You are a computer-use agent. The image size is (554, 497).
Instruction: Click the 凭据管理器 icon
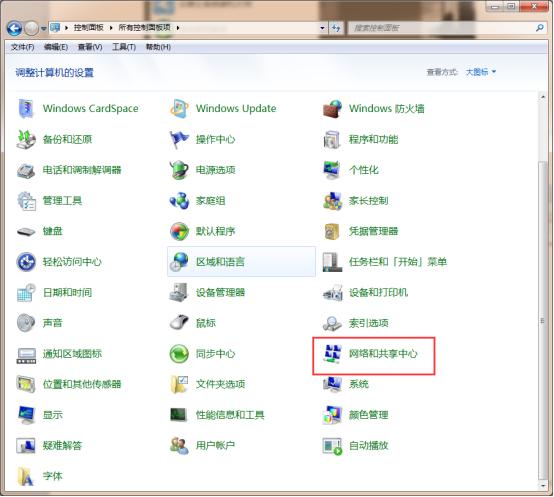(332, 231)
